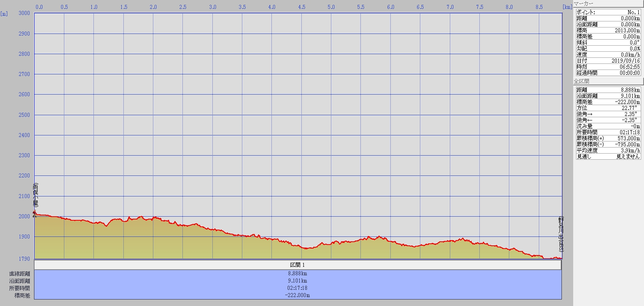Select the 平均速度 3.9km/h row
The image size is (644, 306).
point(608,150)
